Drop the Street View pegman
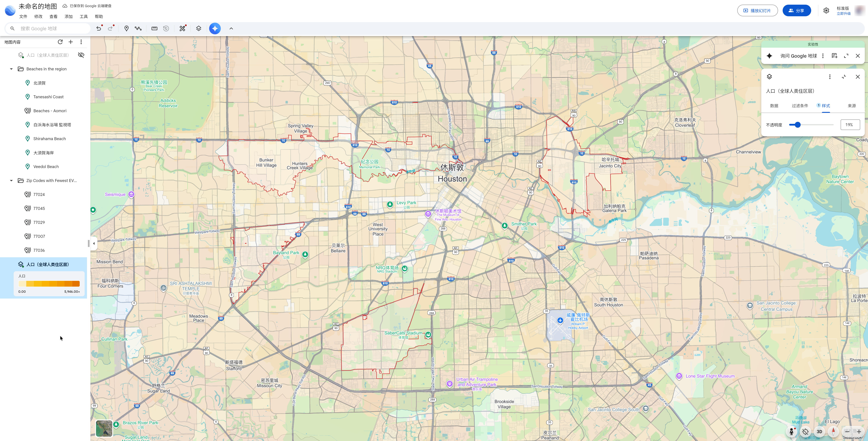Viewport: 868px width, 441px height. pyautogui.click(x=791, y=432)
